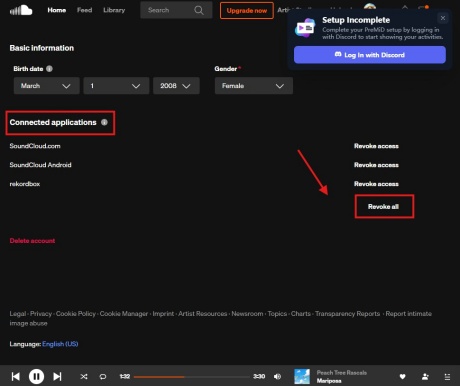Follow the artist icon in player
The height and width of the screenshot is (386, 460).
point(425,377)
